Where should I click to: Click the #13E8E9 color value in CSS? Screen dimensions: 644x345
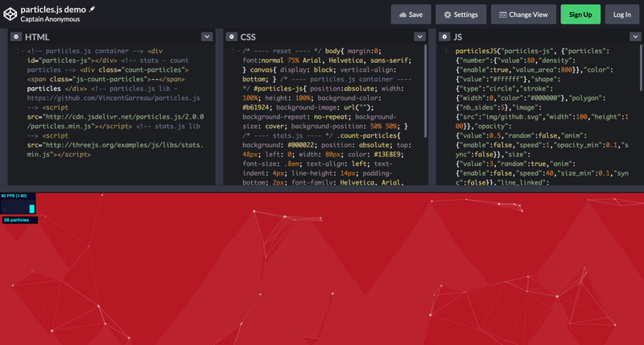click(x=388, y=154)
